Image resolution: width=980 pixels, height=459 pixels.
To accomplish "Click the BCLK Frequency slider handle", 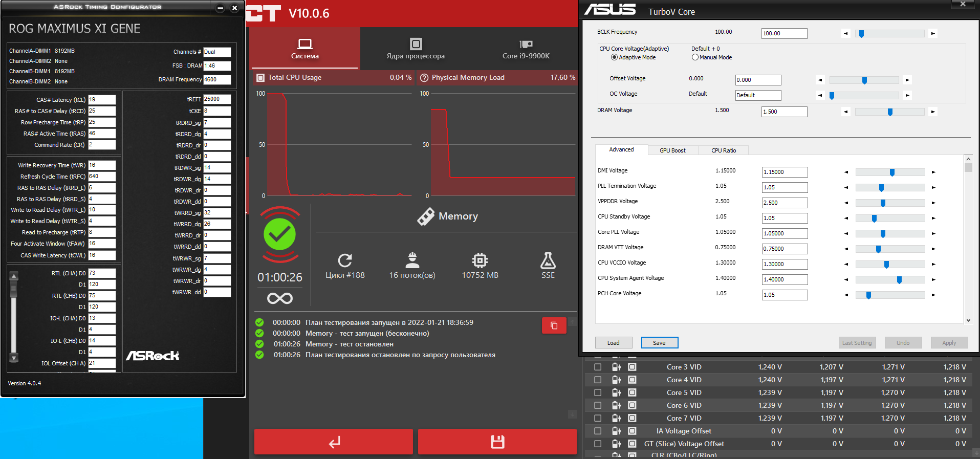I will pos(862,34).
